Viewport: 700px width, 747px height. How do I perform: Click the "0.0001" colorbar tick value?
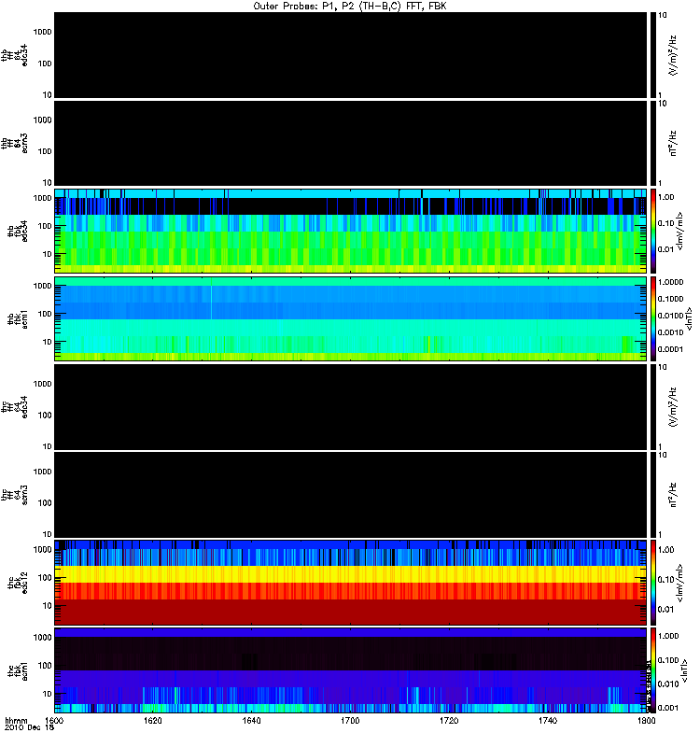pyautogui.click(x=670, y=349)
